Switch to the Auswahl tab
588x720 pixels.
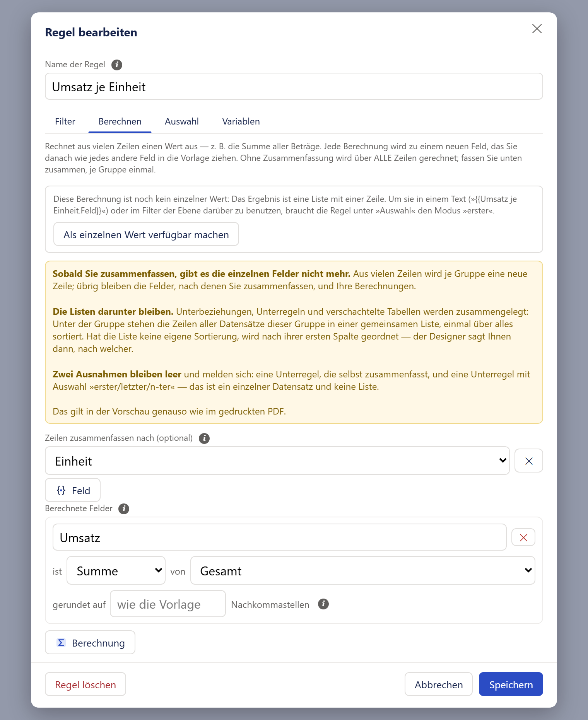(182, 121)
